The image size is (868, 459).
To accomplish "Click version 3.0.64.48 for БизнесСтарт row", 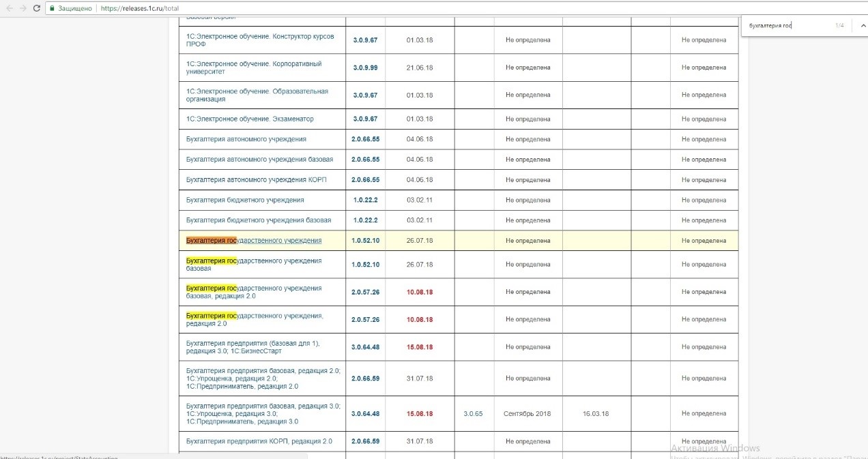I will coord(365,347).
